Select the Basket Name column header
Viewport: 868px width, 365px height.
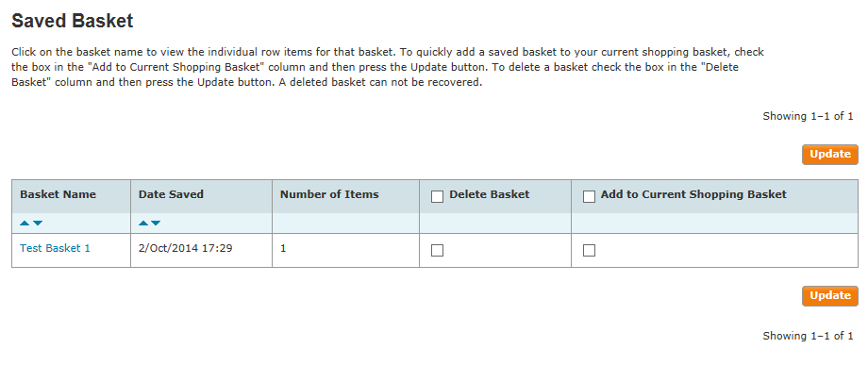[58, 194]
